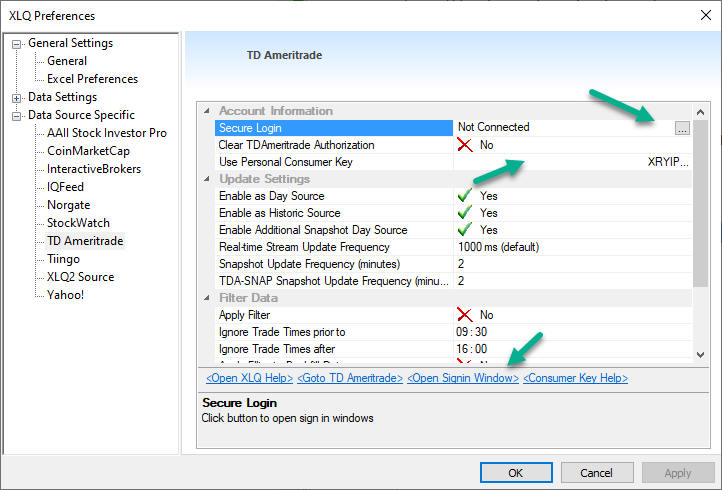
Task: Select XLQ2 Source tree item
Action: (x=81, y=277)
